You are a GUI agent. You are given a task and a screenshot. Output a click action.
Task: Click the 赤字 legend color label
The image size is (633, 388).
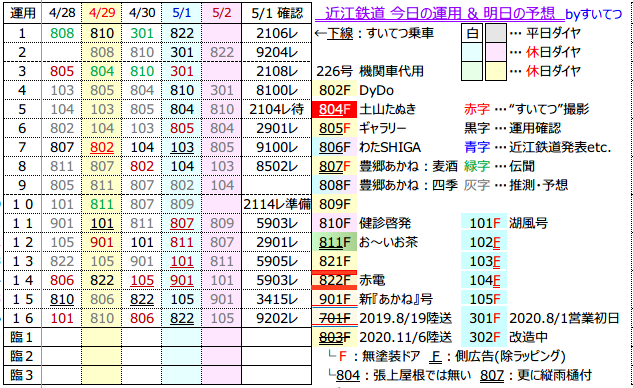[x=477, y=109]
